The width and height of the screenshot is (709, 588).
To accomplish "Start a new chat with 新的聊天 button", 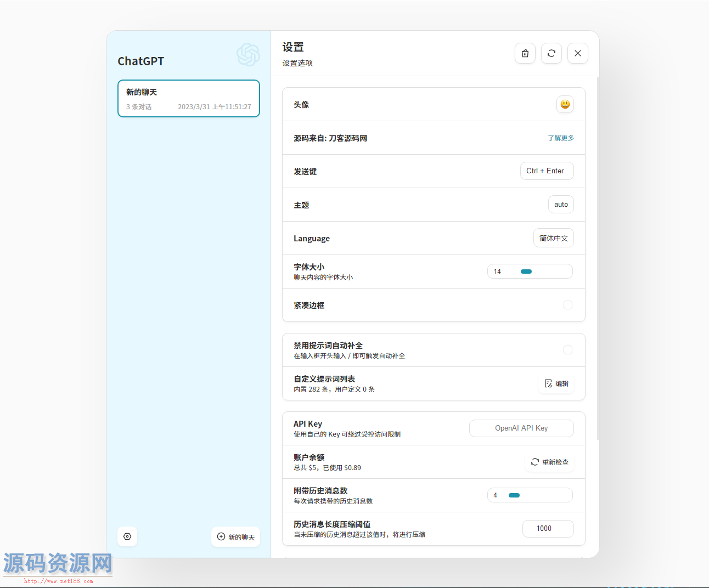I will (x=236, y=537).
